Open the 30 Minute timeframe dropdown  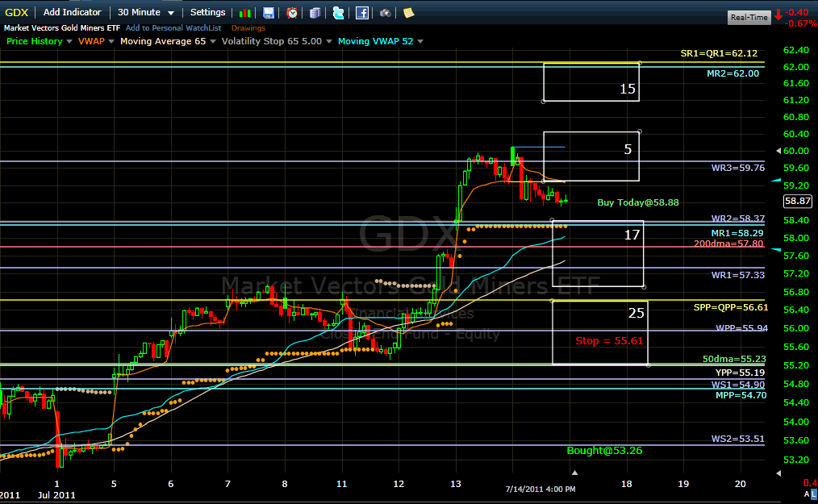tap(145, 12)
